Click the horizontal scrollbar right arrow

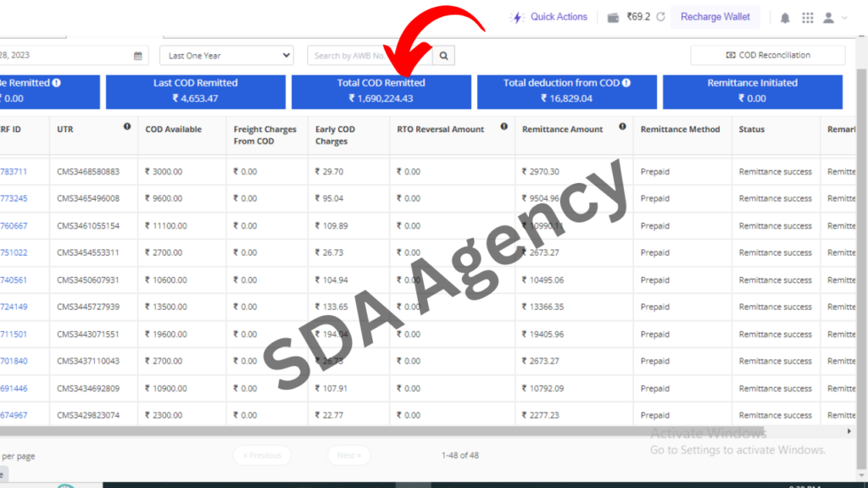pos(849,431)
